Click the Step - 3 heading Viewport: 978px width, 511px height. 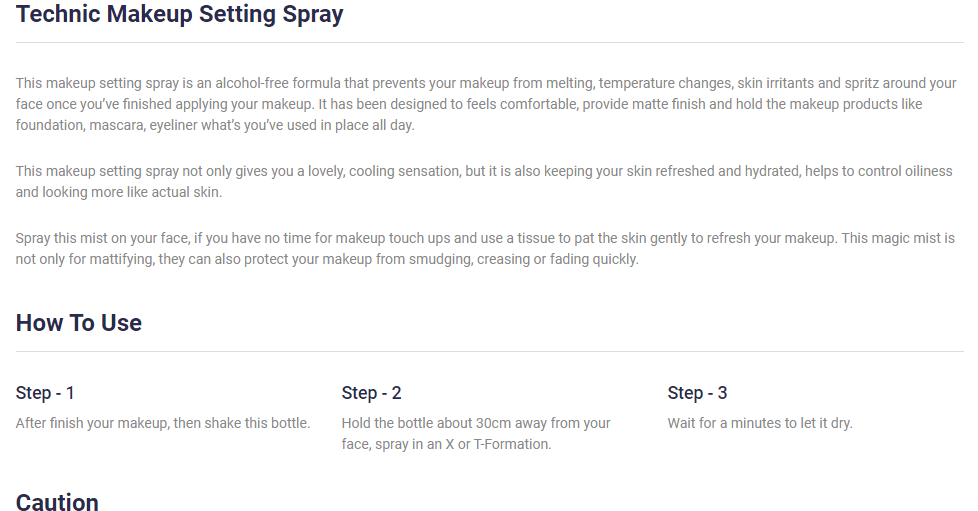(x=697, y=393)
